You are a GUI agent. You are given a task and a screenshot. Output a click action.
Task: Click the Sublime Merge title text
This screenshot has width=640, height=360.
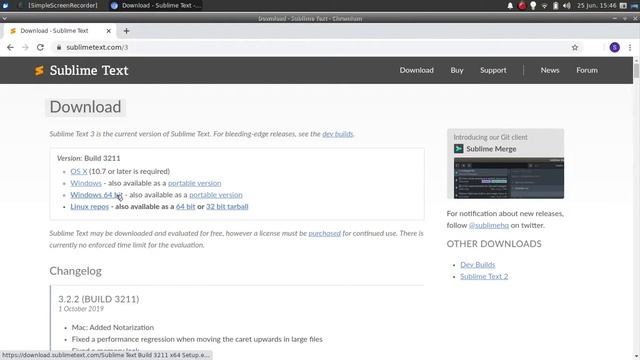[491, 149]
